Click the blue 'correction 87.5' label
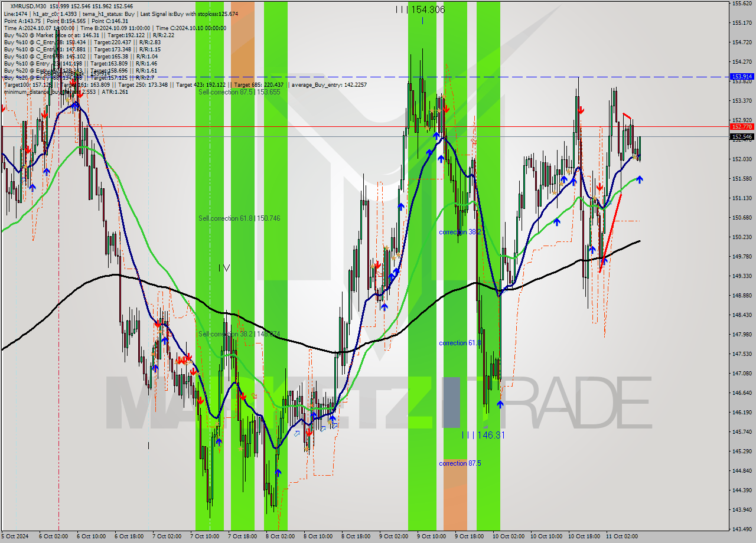This screenshot has height=543, width=756. coord(460,463)
